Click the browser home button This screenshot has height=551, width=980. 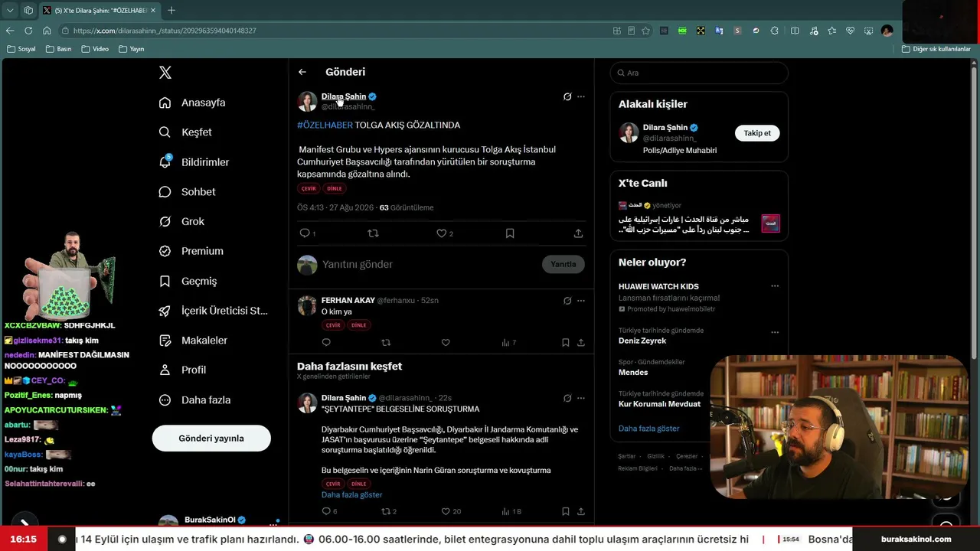pyautogui.click(x=47, y=31)
